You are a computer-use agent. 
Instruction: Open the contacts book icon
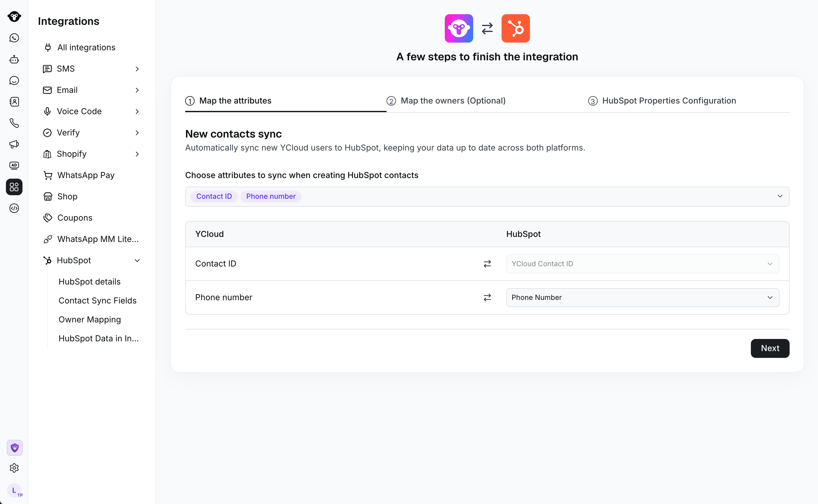[x=14, y=102]
